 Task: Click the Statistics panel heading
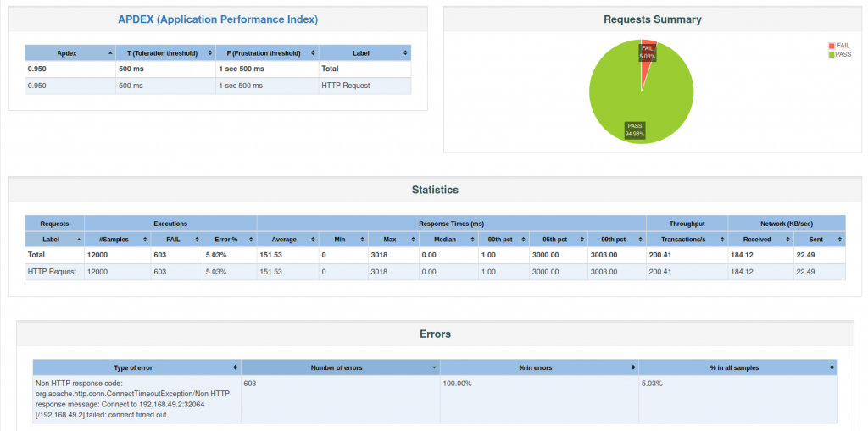coord(435,190)
